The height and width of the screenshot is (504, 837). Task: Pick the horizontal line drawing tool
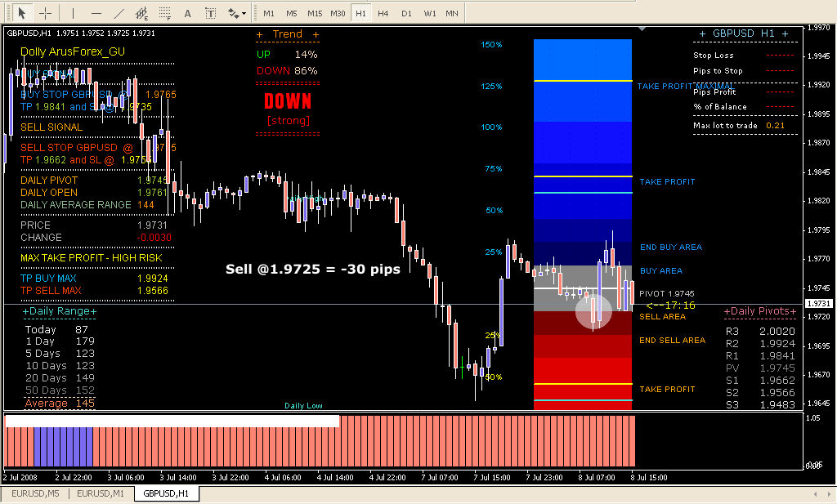coord(96,13)
